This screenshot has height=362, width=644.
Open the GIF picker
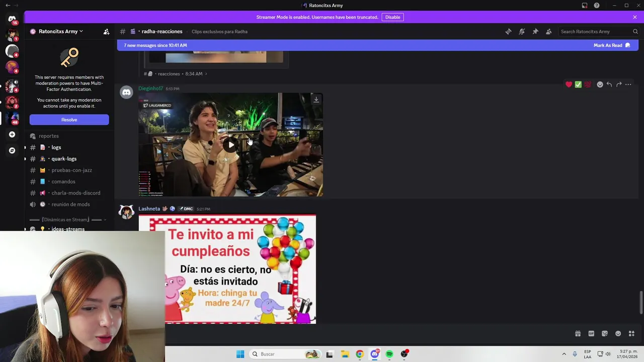[x=591, y=333]
